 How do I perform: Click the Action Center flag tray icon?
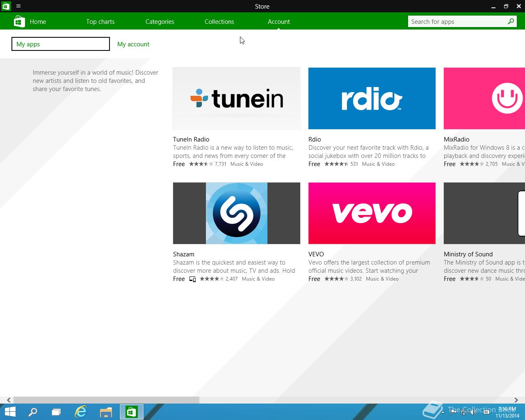coord(454,412)
